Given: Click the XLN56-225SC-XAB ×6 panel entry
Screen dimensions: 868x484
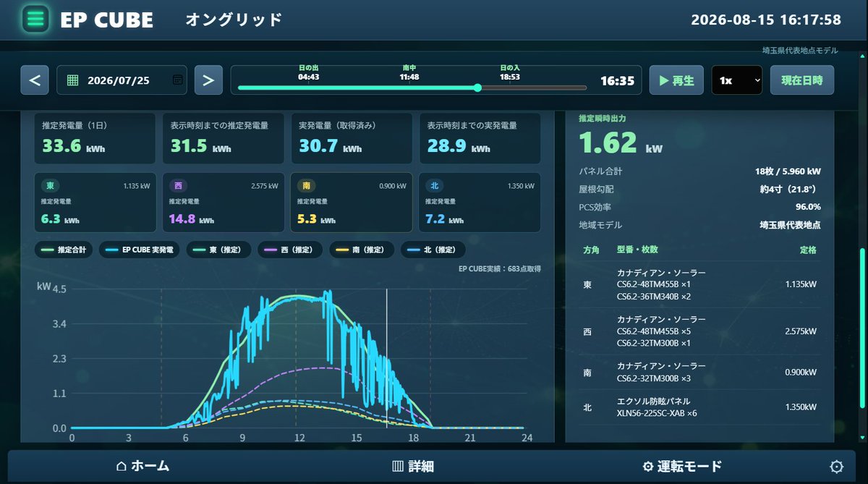Looking at the screenshot, I should coord(656,413).
